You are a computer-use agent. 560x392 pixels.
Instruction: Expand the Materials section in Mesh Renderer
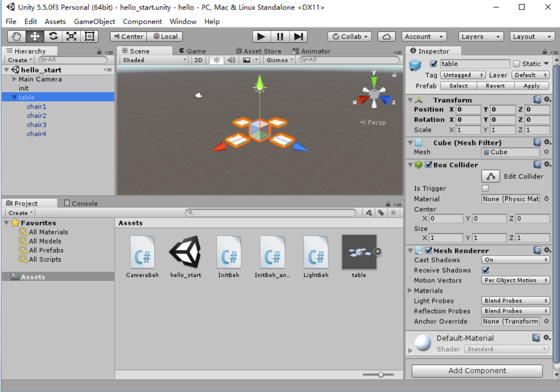410,291
